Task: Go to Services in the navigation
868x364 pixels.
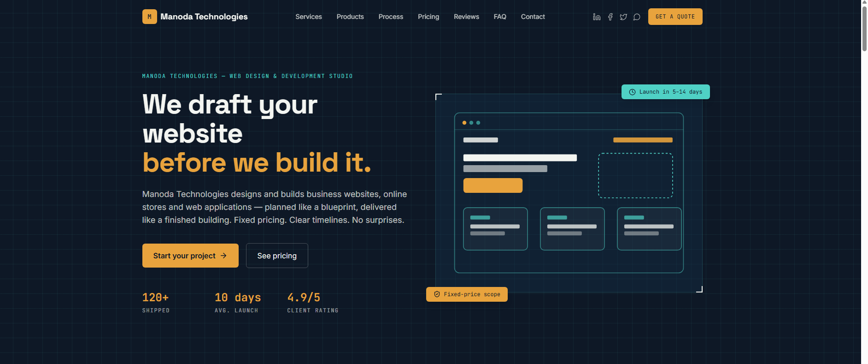Action: (309, 17)
